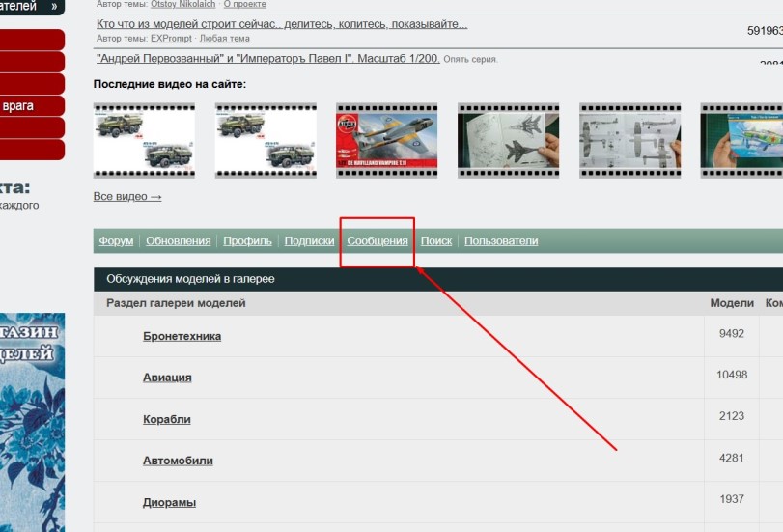
Task: Open topic "Кто что из моделей строит сейчас"
Action: click(x=281, y=24)
